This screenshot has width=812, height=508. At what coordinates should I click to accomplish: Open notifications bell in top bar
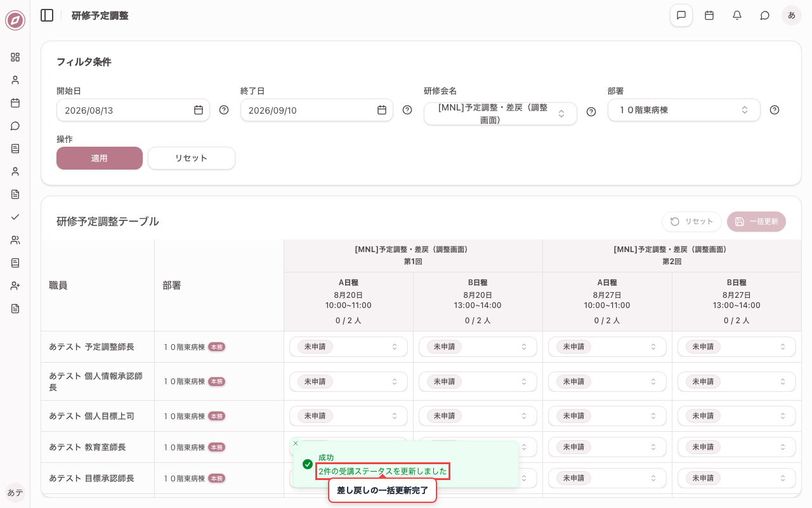point(737,15)
